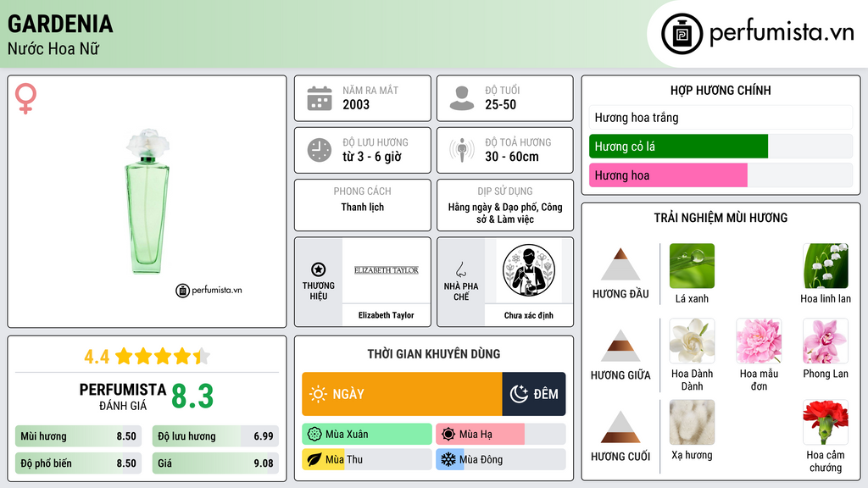Click the Chưa xác định perfumer caption

[x=529, y=315]
